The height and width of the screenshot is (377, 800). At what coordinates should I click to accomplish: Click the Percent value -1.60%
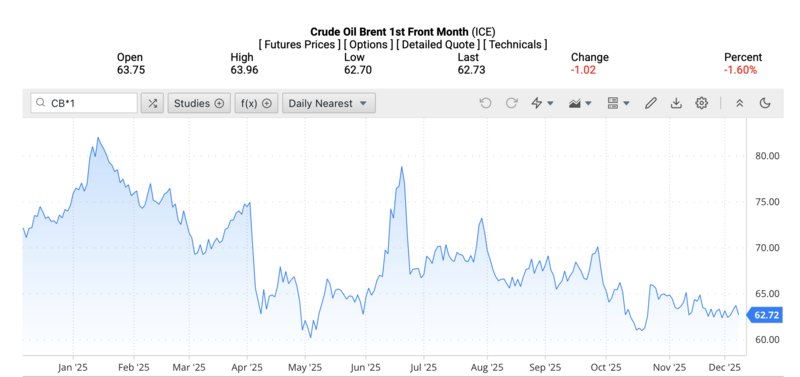point(740,70)
